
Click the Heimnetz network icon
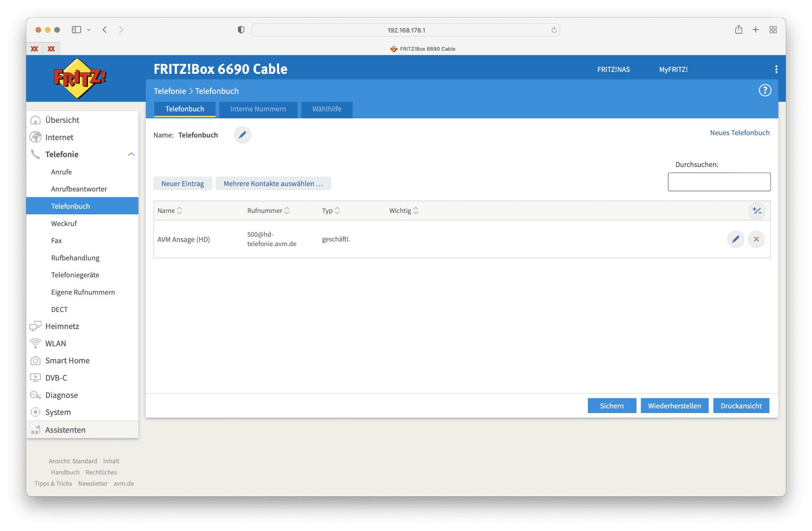(x=36, y=326)
